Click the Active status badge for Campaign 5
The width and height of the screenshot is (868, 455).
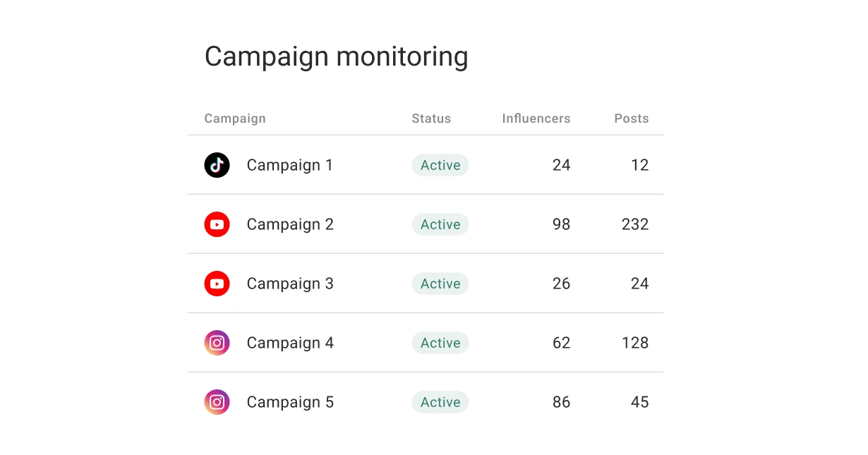(440, 402)
